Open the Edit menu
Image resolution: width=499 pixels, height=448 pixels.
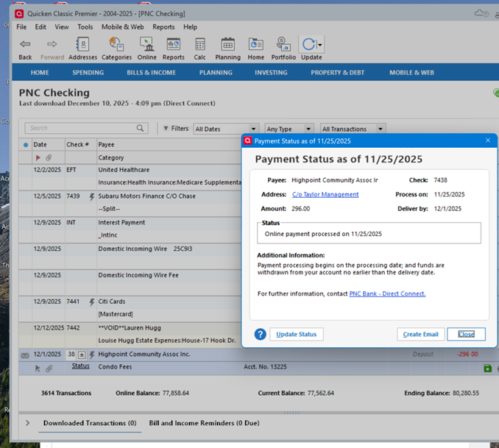[40, 27]
